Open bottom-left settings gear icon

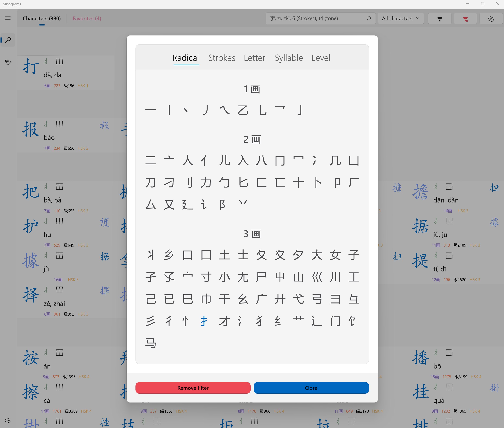click(x=8, y=420)
